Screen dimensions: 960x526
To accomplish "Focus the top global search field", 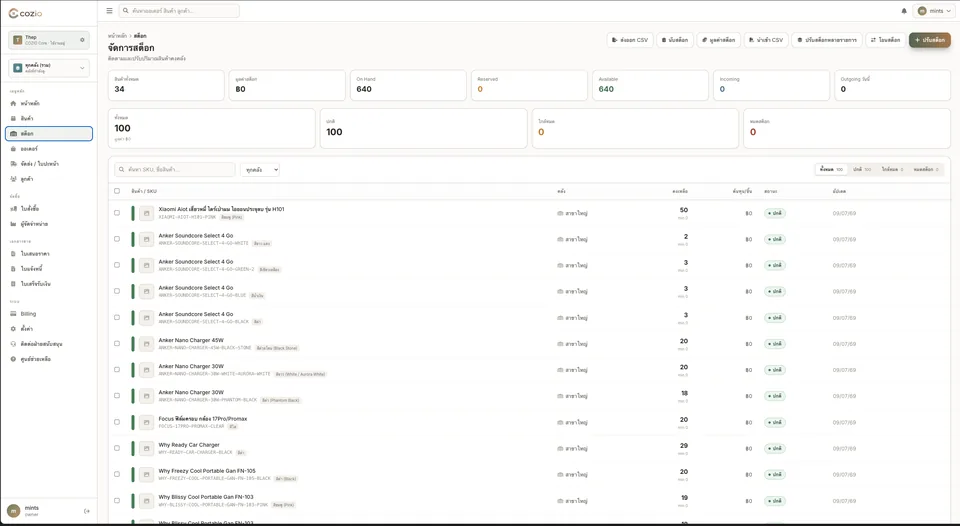I will (x=178, y=11).
